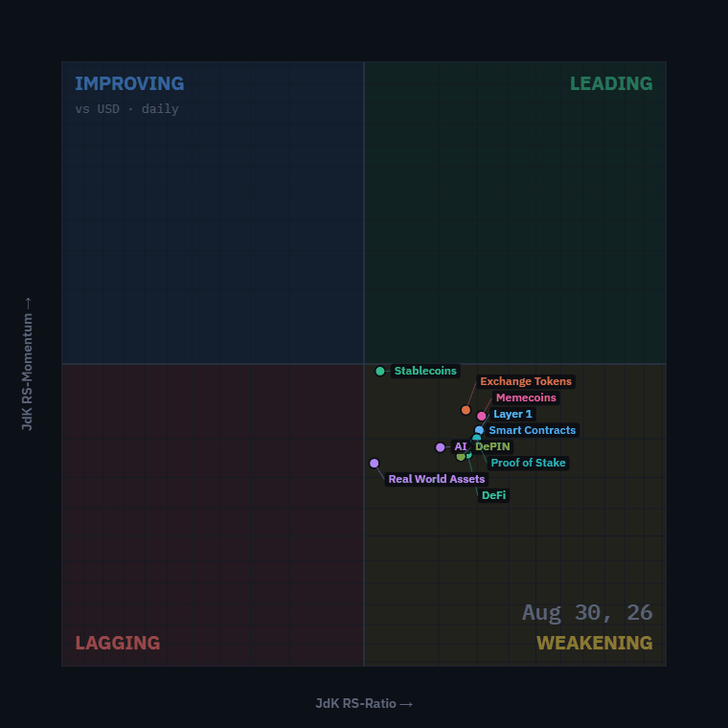
Task: Click the WEAKENING quadrant title
Action: point(594,643)
